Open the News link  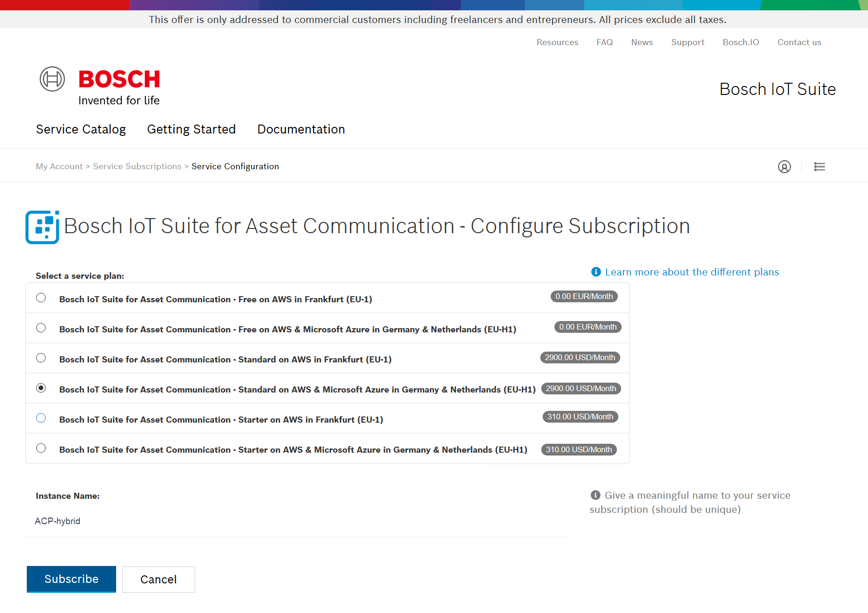pos(642,42)
